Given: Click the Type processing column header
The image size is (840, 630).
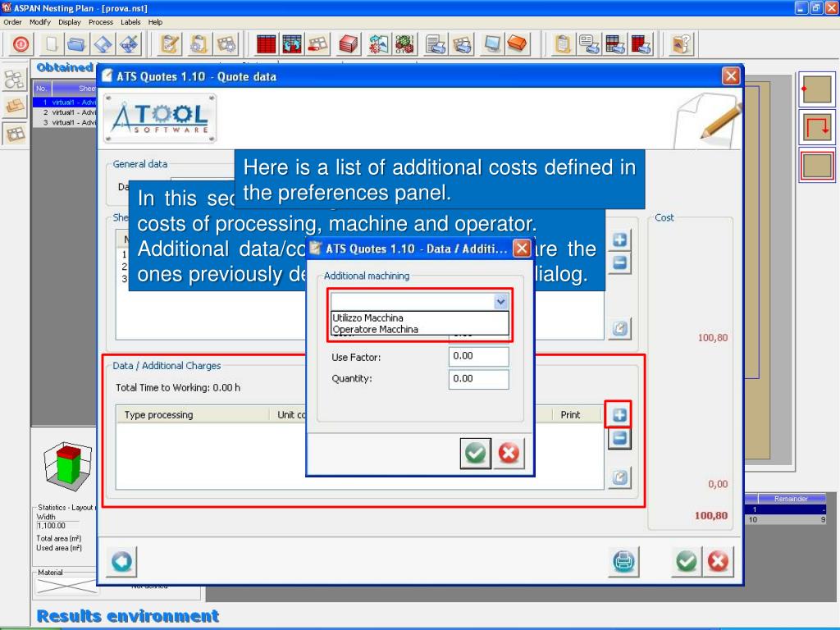Looking at the screenshot, I should [x=193, y=414].
